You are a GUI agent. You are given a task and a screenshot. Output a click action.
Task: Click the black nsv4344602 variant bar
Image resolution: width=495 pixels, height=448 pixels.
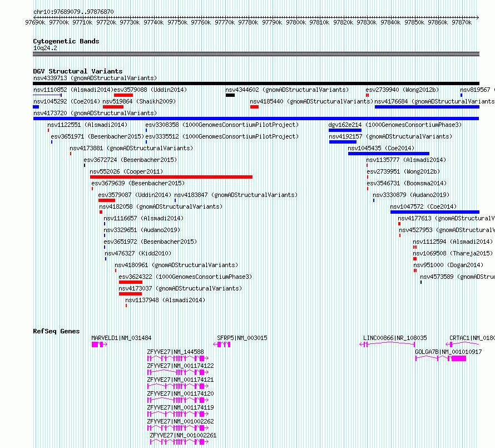point(230,95)
